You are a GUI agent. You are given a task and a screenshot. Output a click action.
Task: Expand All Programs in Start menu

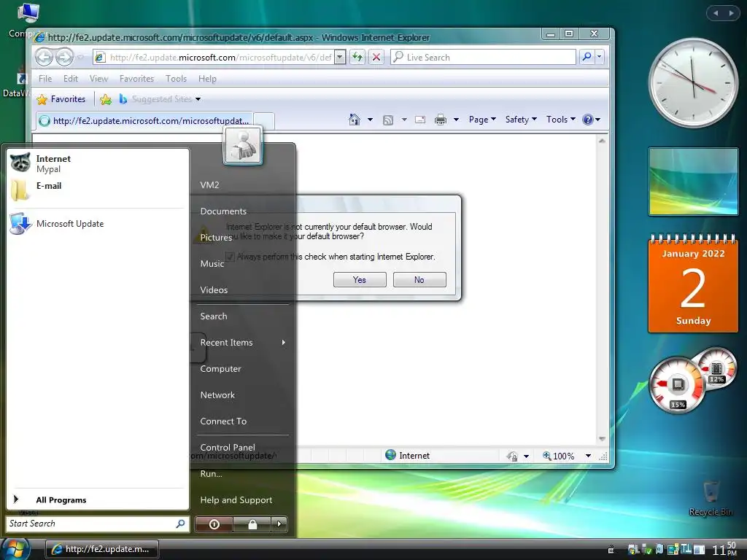point(97,499)
